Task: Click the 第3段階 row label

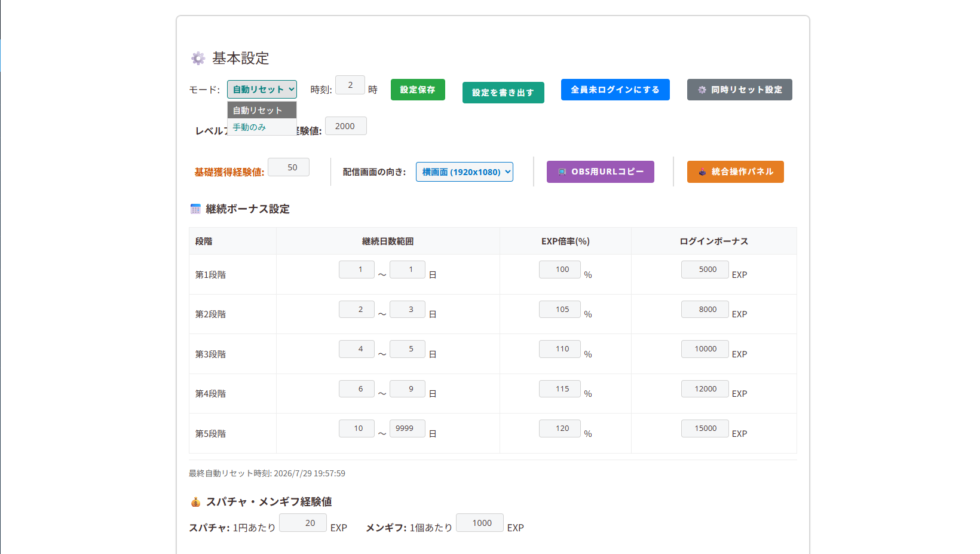Action: pos(210,354)
